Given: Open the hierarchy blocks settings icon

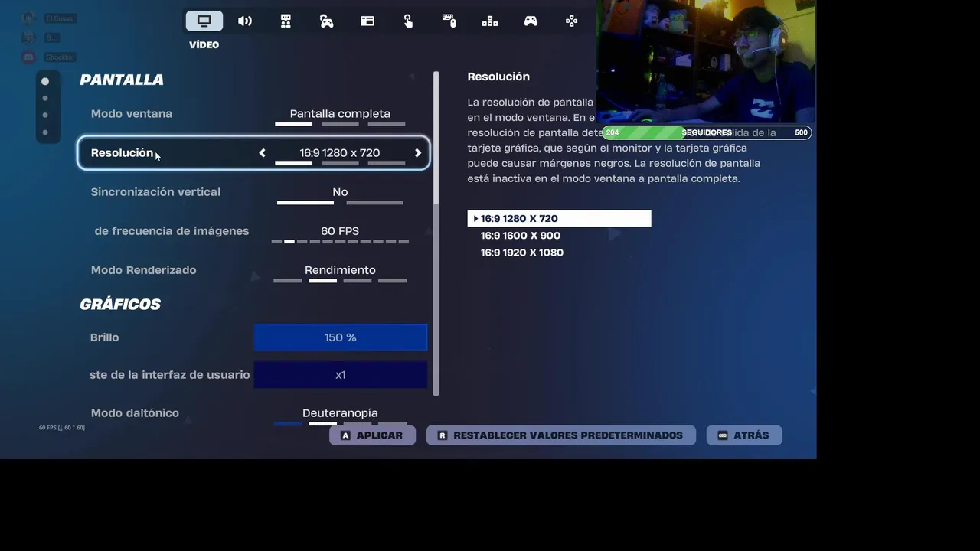Looking at the screenshot, I should tap(490, 21).
